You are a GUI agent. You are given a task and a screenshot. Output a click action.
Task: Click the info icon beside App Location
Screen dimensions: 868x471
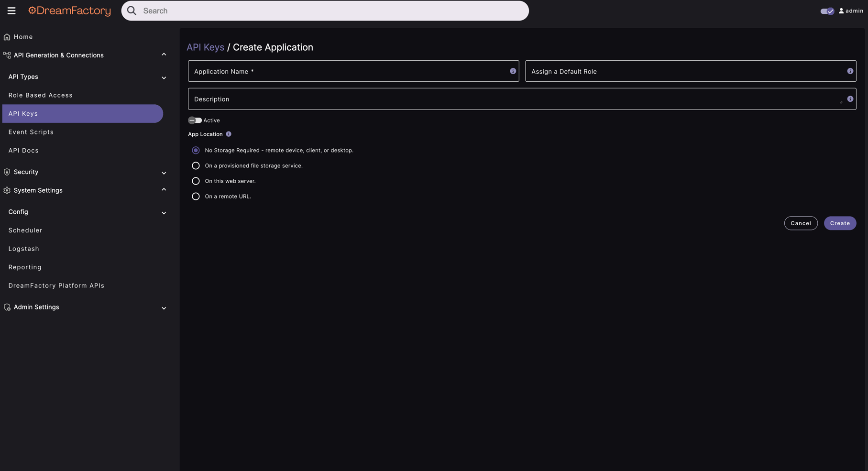(228, 134)
